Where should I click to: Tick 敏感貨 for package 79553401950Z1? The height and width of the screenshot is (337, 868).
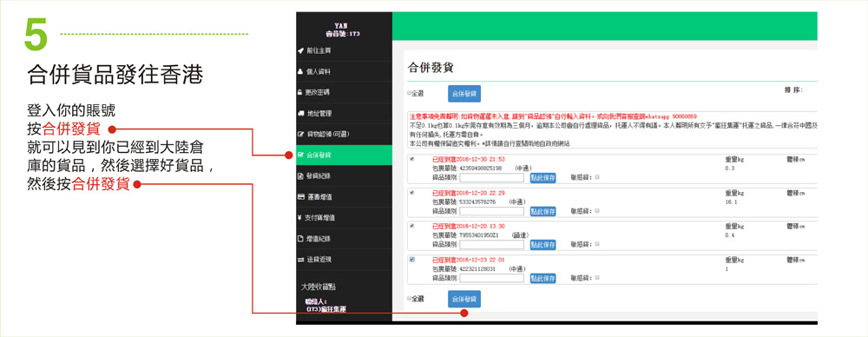[597, 244]
